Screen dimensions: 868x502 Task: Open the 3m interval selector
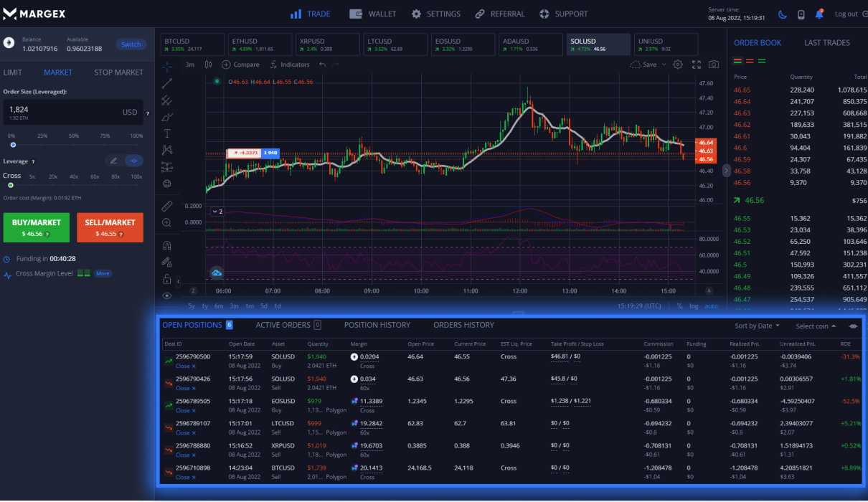point(190,65)
